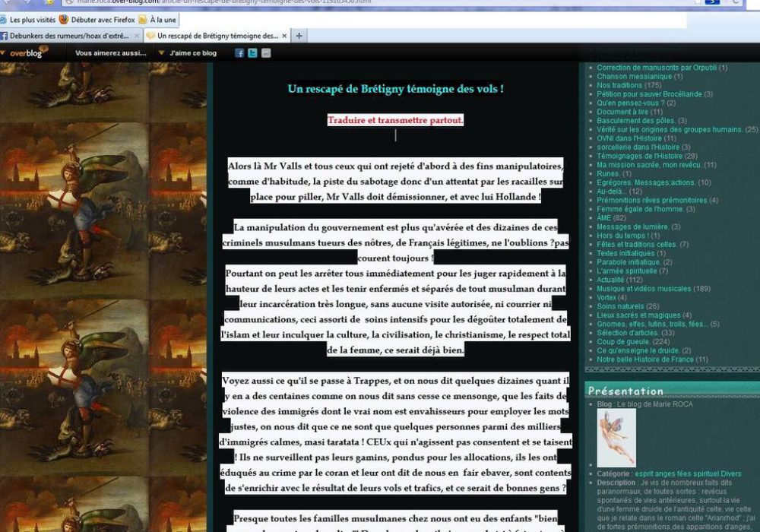This screenshot has width=760, height=532.
Task: Click the article title 'Un rescapé de Brétigny témoigne des vols !'
Action: click(395, 89)
